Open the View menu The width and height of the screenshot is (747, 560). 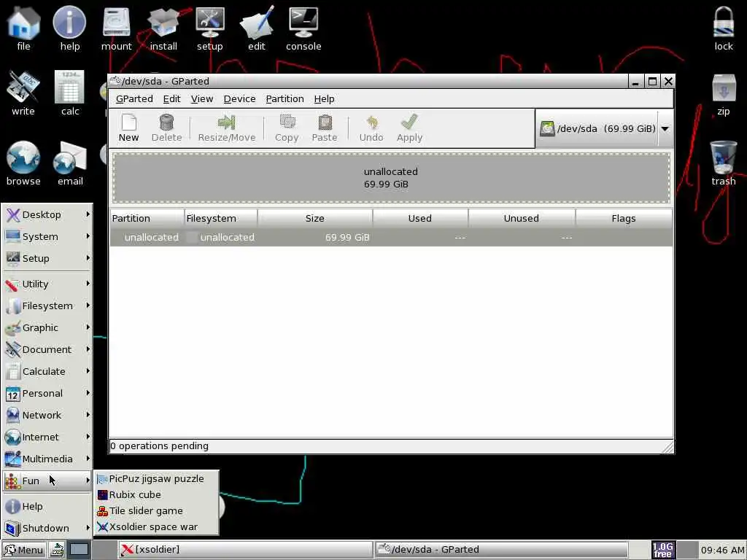coord(202,98)
